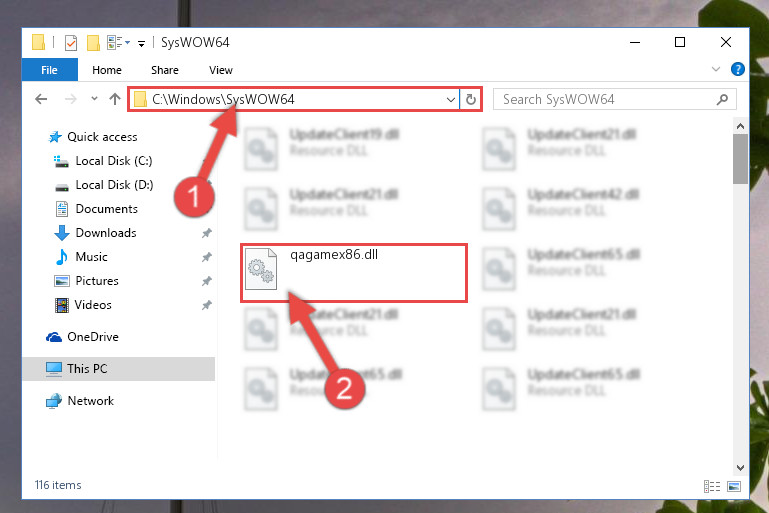Open Pictures in the sidebar

[x=86, y=281]
